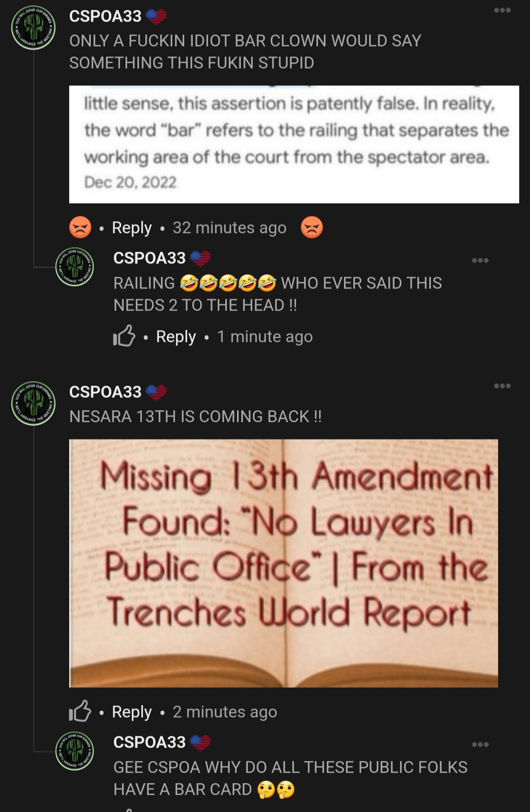The height and width of the screenshot is (812, 530).
Task: Tap the flag heart badge beside the RAILING reply's username
Action: click(x=200, y=258)
